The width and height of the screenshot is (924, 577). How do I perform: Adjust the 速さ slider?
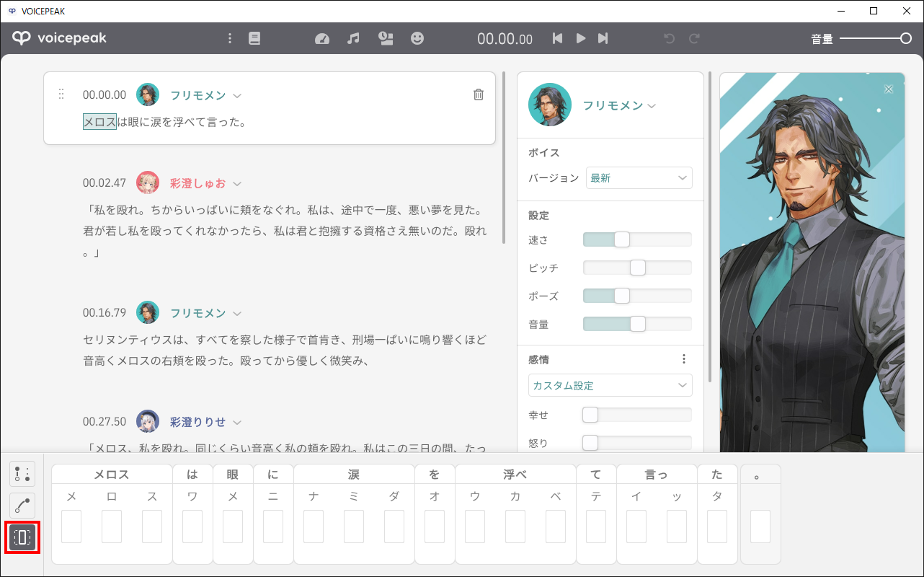[x=637, y=239]
